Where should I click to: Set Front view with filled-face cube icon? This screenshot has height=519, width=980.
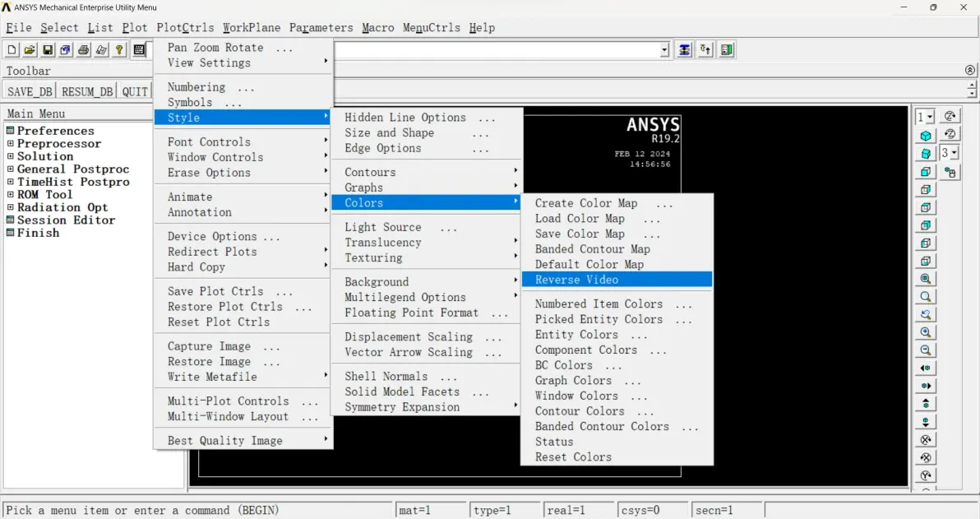[x=926, y=171]
